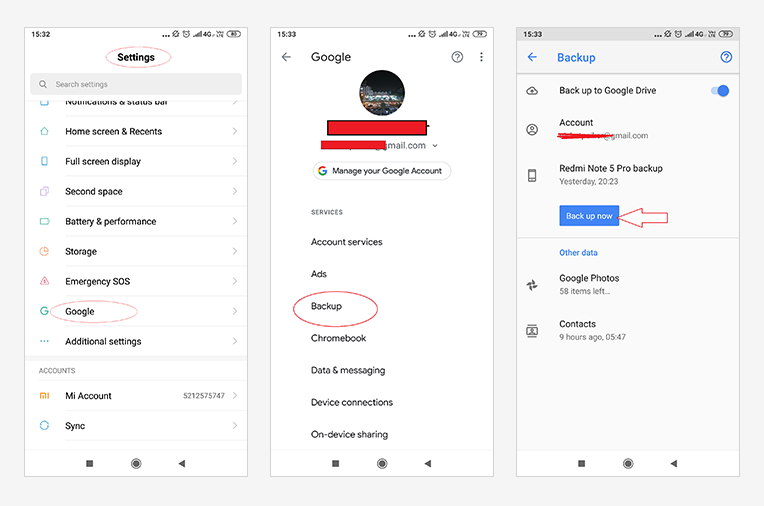Screen dimensions: 764x506
Task: Click the cloud upload icon beside Google Drive backup
Action: pyautogui.click(x=532, y=91)
